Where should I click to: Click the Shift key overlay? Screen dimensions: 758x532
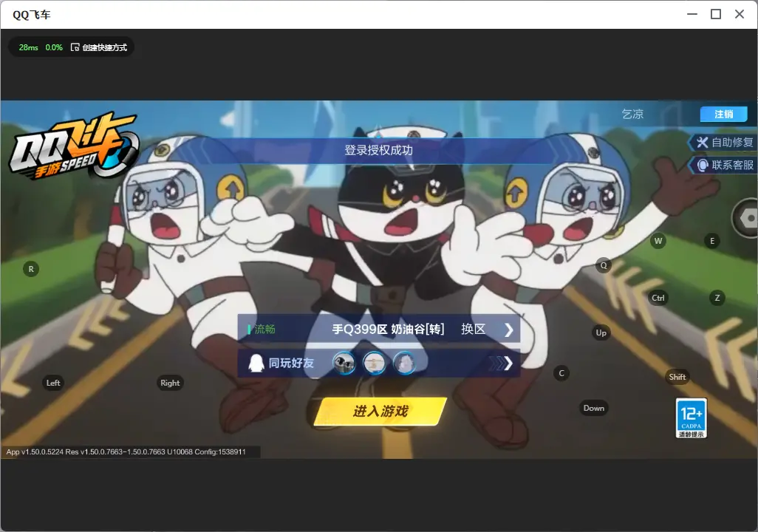677,377
